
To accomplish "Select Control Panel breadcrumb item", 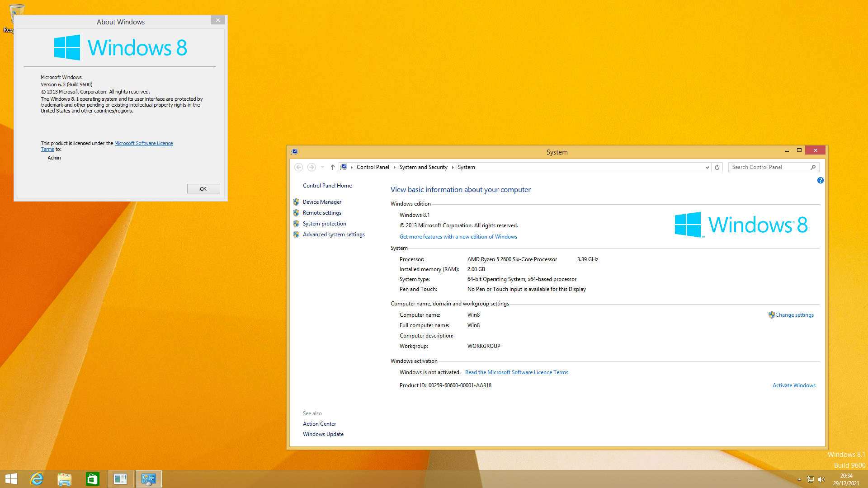I will (373, 167).
